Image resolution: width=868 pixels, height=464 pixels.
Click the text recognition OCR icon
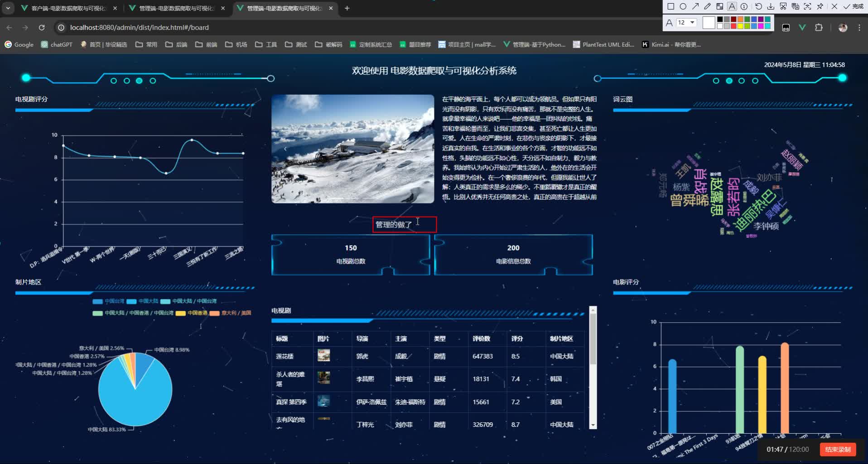[808, 6]
